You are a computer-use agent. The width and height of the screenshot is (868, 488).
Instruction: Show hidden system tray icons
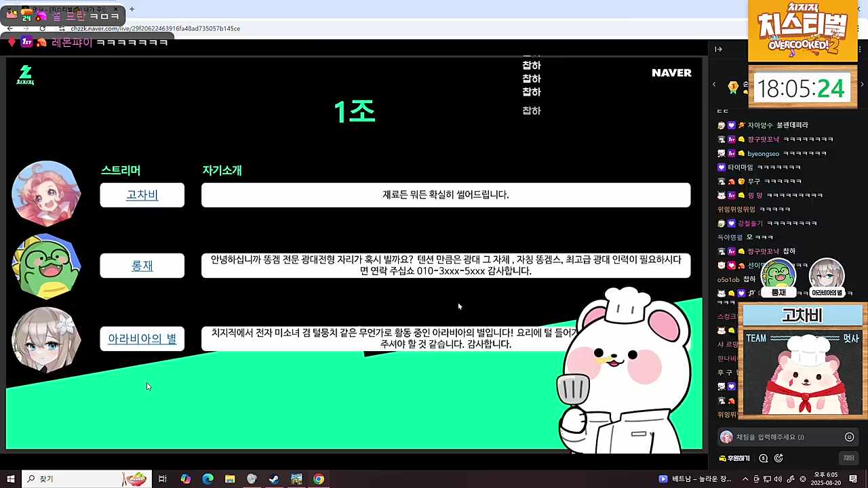[x=745, y=479]
